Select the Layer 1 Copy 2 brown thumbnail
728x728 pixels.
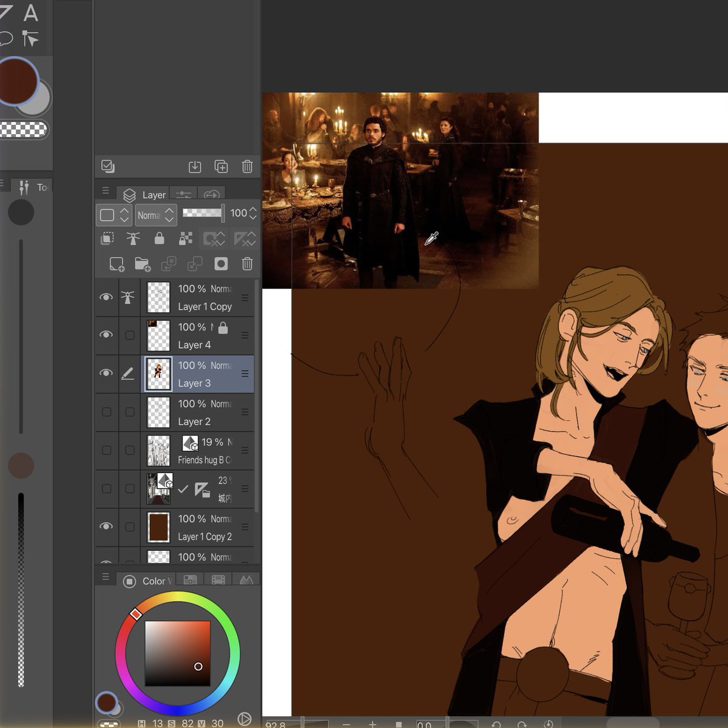pos(158,527)
